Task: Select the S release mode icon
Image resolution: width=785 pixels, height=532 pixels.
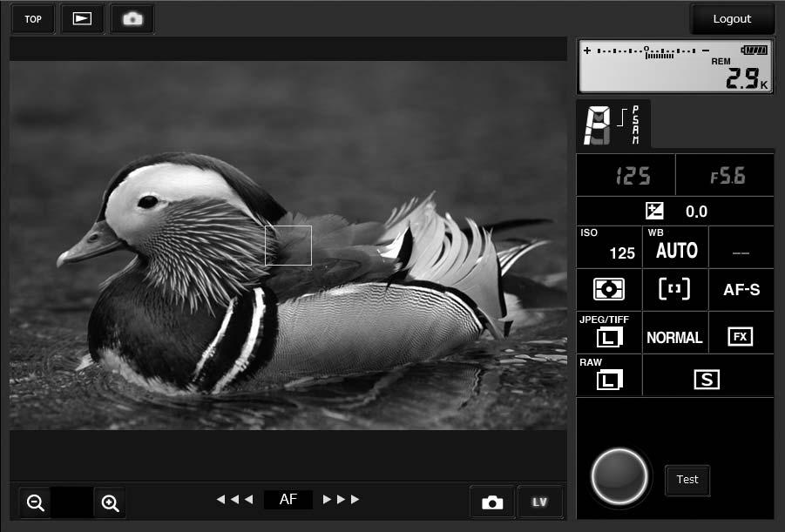Action: [707, 380]
